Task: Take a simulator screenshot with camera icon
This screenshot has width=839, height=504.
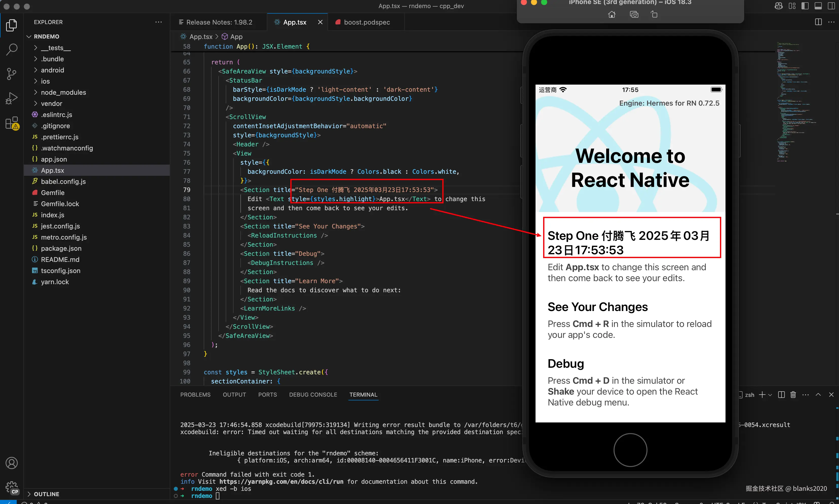Action: [634, 15]
